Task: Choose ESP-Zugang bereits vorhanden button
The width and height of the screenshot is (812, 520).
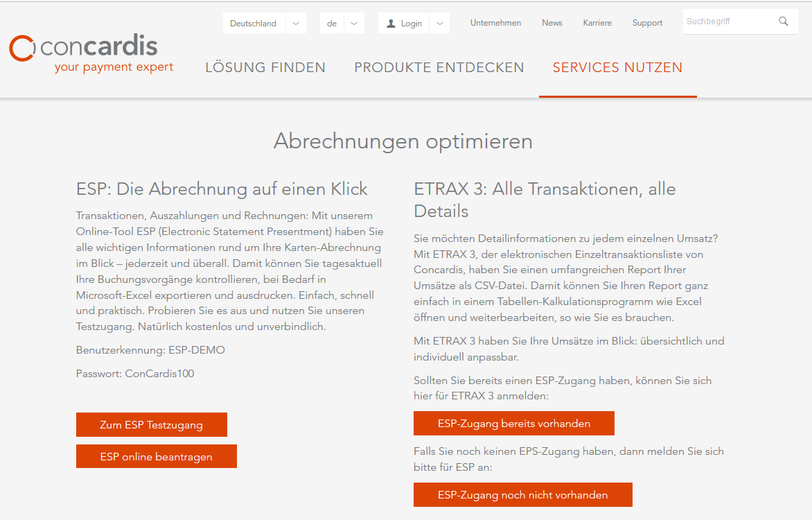Action: coord(513,424)
